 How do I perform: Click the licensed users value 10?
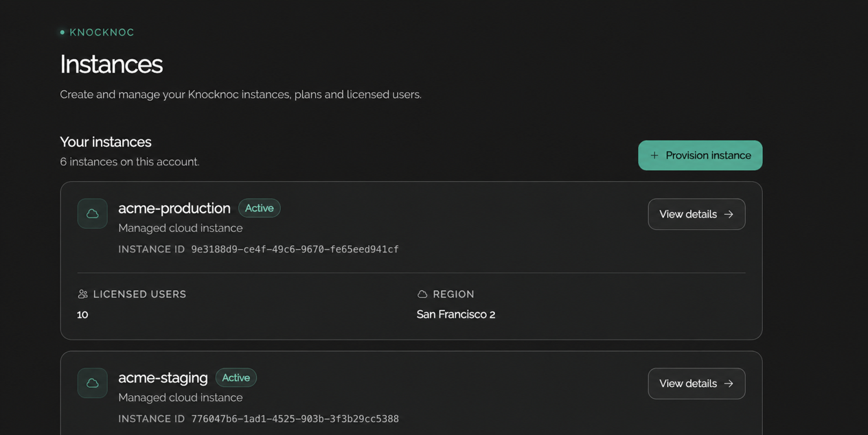pos(82,314)
